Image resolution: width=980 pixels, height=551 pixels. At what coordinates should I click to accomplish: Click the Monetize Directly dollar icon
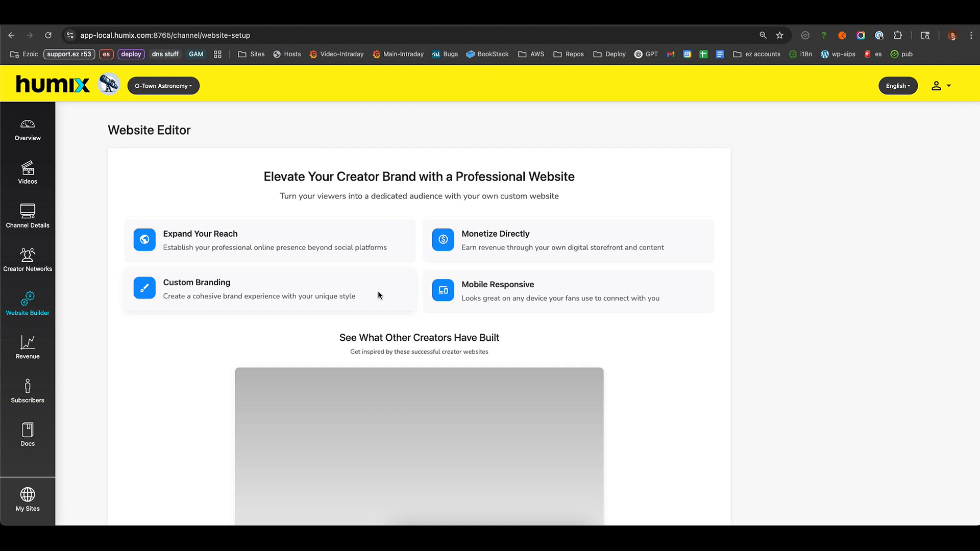(x=443, y=240)
